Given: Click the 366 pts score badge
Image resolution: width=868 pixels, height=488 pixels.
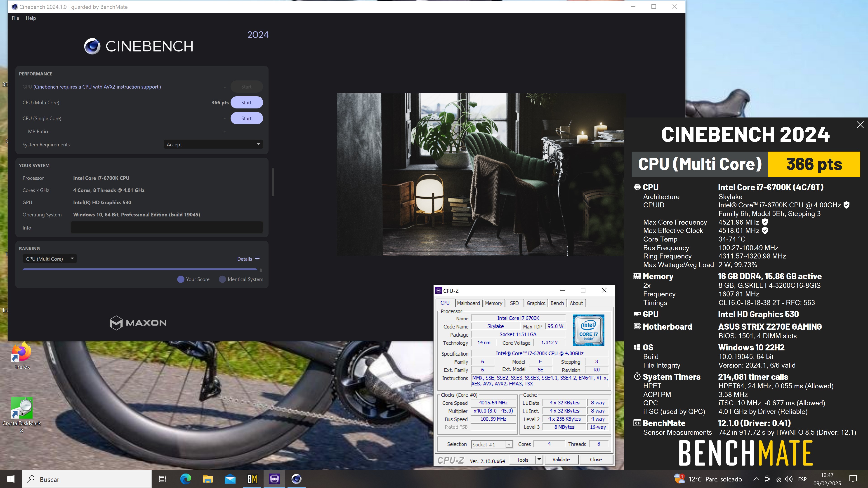Looking at the screenshot, I should [814, 164].
